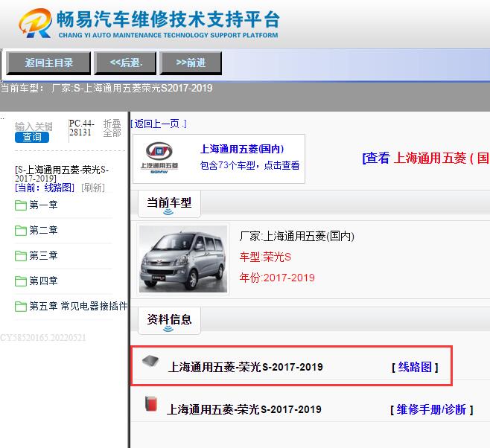This screenshot has width=490, height=448.
Task: Go back with the <<后退 button
Action: (x=125, y=63)
